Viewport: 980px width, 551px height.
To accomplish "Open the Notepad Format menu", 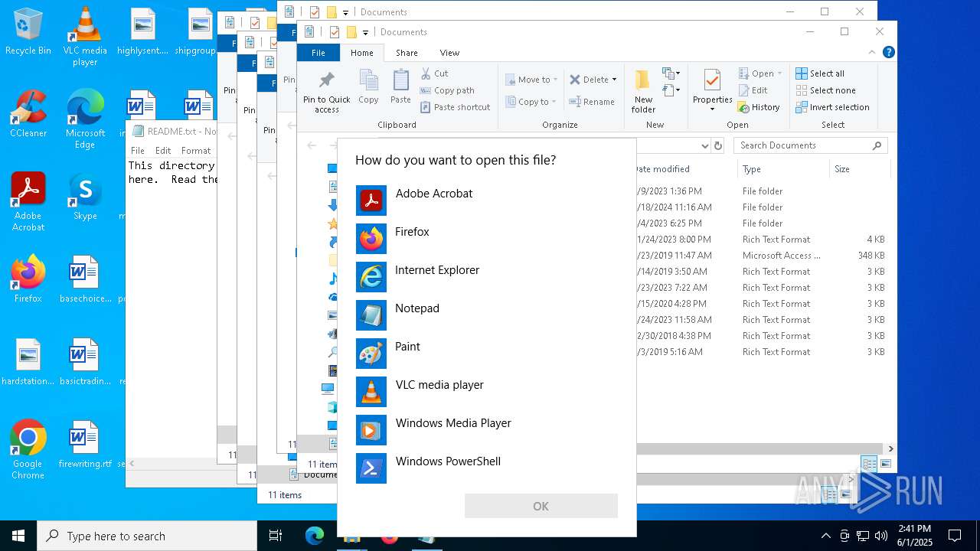I will pyautogui.click(x=196, y=151).
